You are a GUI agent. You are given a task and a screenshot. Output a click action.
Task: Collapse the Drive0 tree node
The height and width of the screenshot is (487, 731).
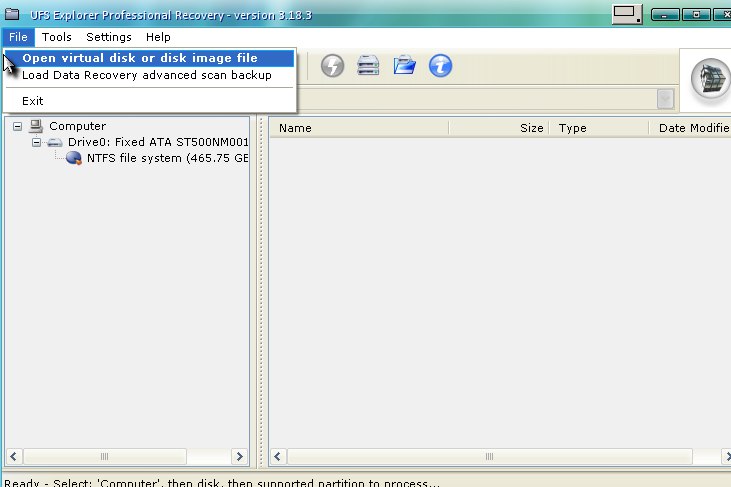(36, 142)
